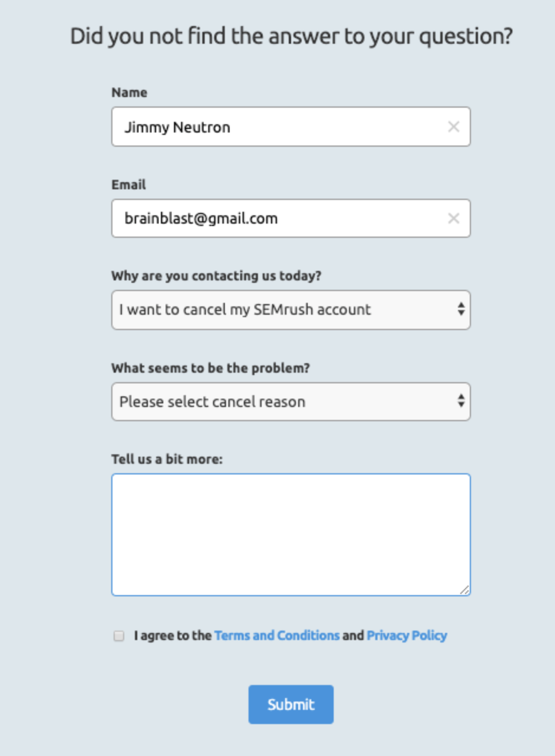Follow the Privacy Policy link

point(406,636)
